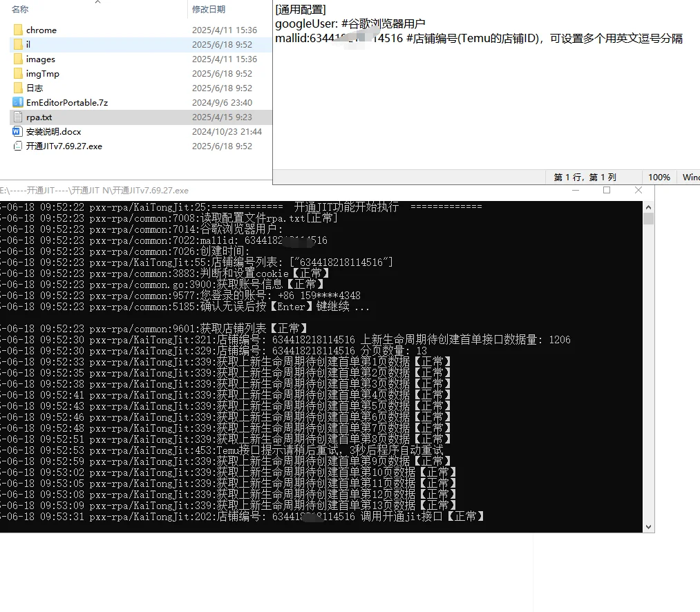The image size is (700, 612).
Task: Select the rpa.txt text file icon
Action: click(18, 117)
